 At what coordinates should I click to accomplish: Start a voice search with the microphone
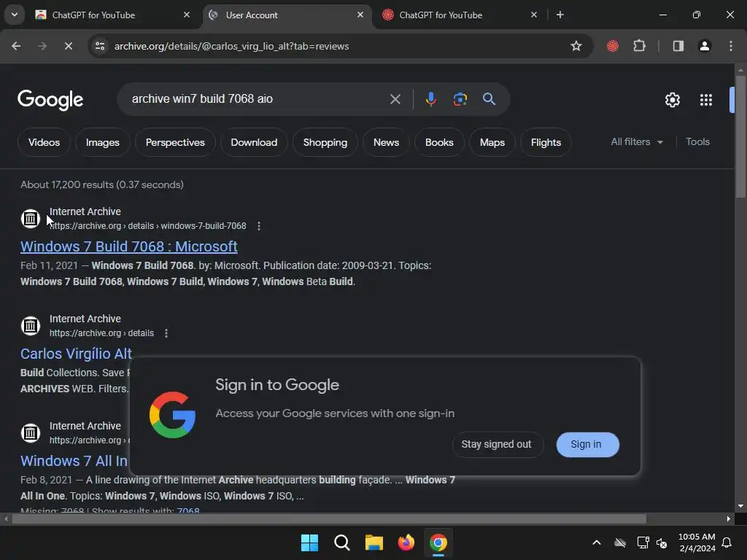click(x=430, y=99)
